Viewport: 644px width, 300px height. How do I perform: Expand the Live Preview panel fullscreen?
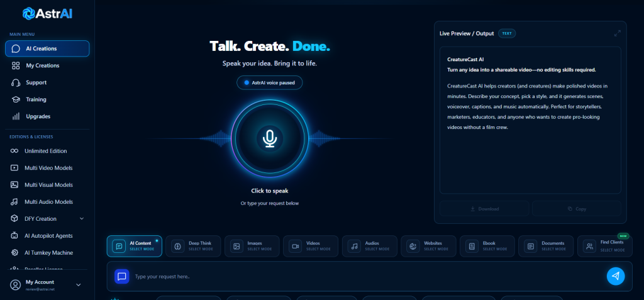[618, 34]
